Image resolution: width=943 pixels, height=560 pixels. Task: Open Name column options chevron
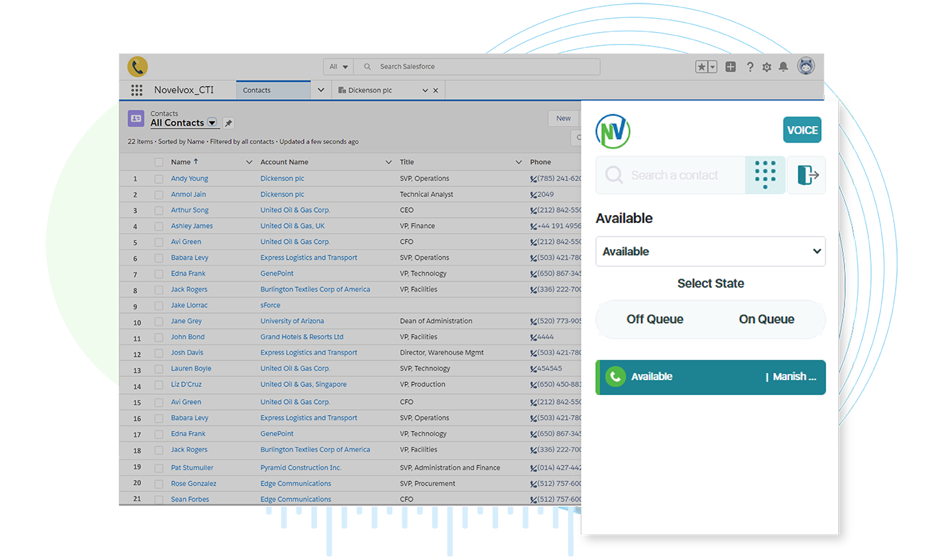(249, 162)
